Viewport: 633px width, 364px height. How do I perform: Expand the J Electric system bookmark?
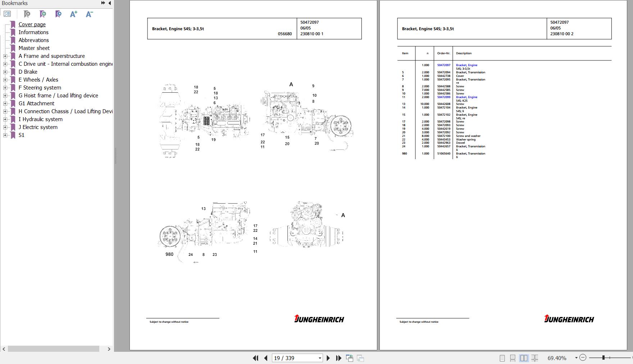[x=5, y=127]
